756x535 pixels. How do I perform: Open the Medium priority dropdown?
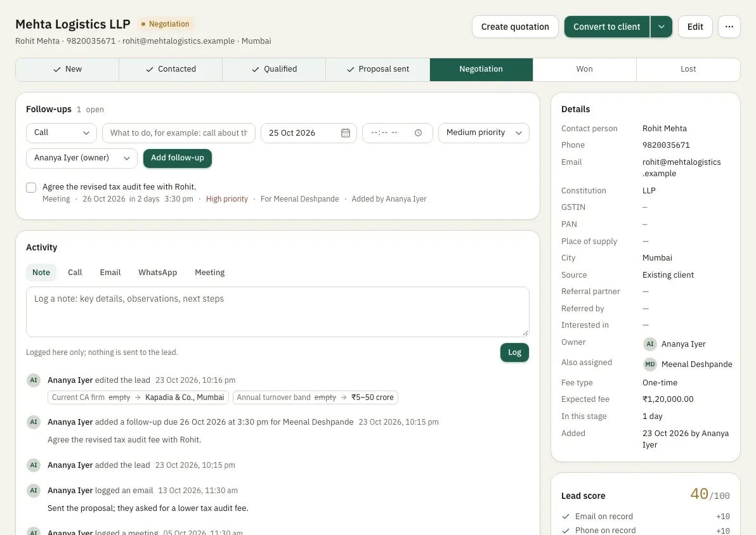point(483,133)
